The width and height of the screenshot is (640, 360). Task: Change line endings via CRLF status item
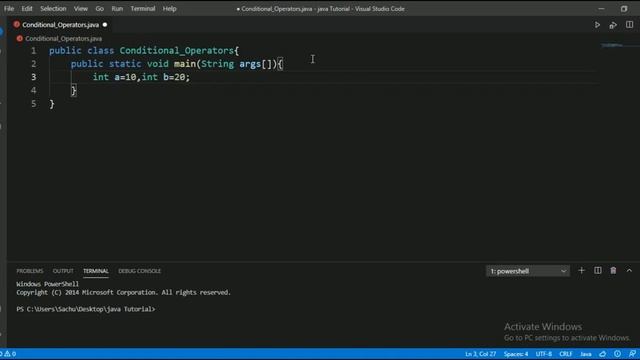(x=566, y=354)
